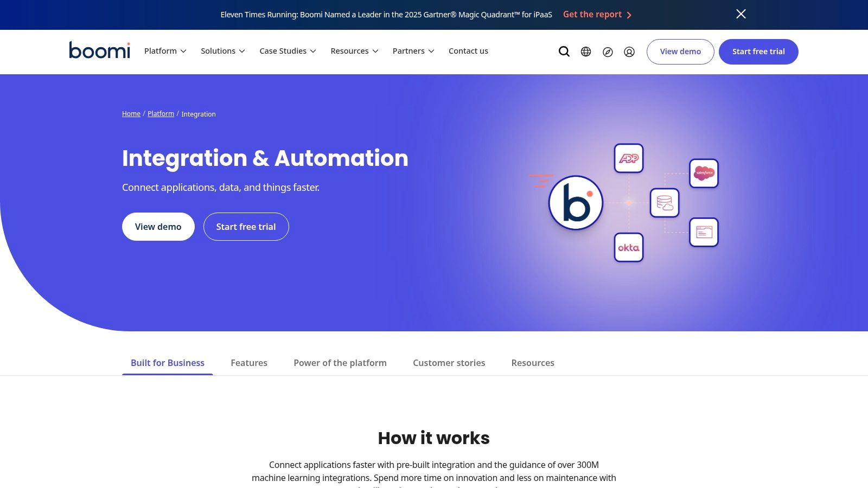The height and width of the screenshot is (488, 868).
Task: Expand the Resources header menu
Action: [355, 51]
